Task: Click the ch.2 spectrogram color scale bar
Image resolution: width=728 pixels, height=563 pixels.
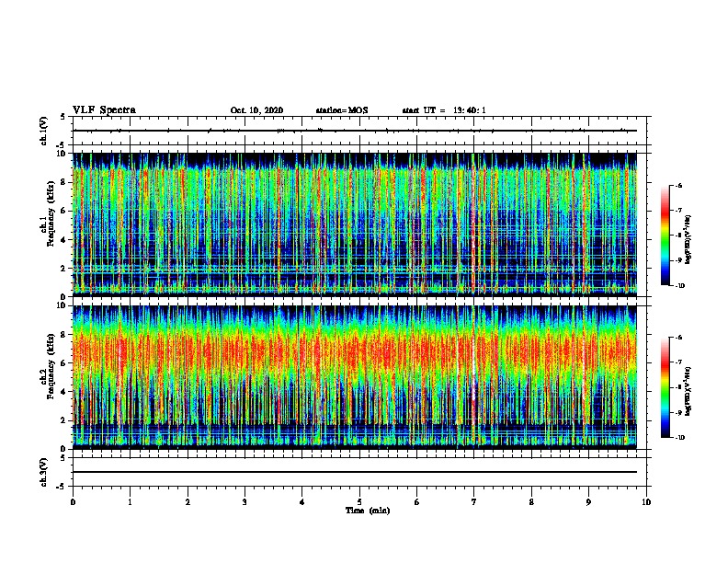Action: click(665, 387)
